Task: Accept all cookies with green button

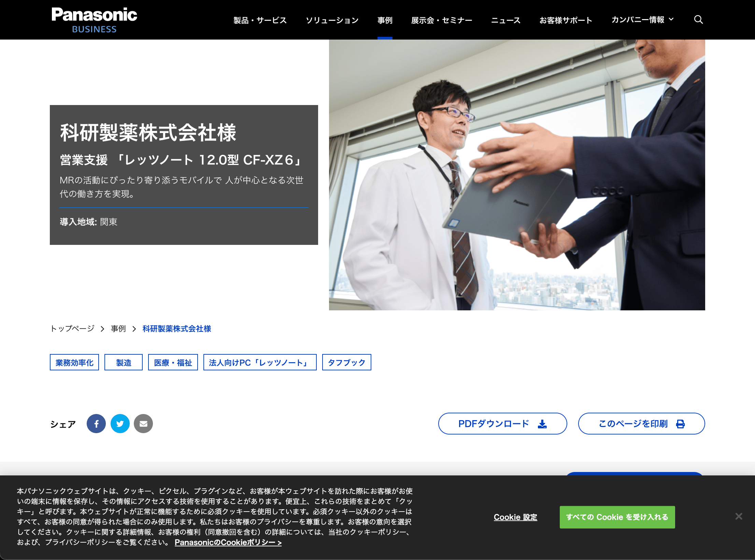Action: click(x=617, y=517)
